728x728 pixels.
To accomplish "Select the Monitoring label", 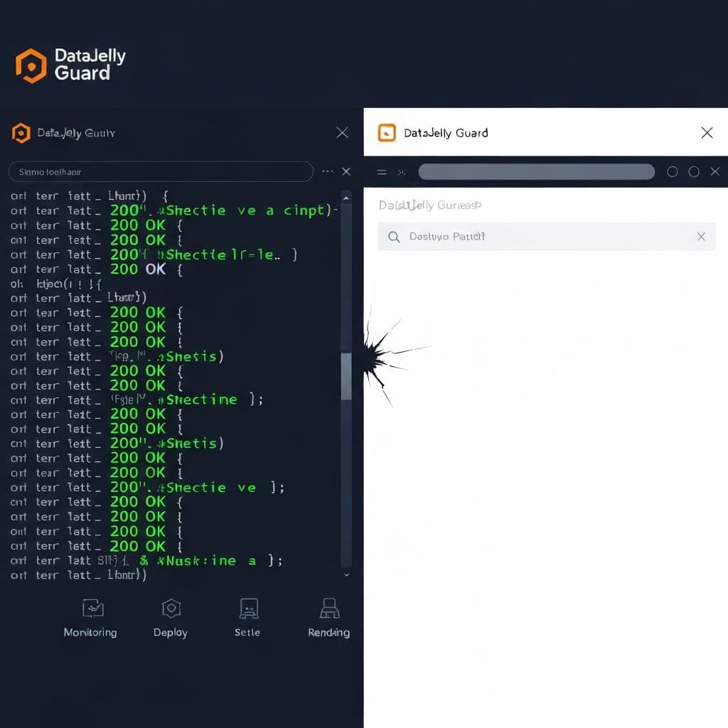I will point(90,632).
